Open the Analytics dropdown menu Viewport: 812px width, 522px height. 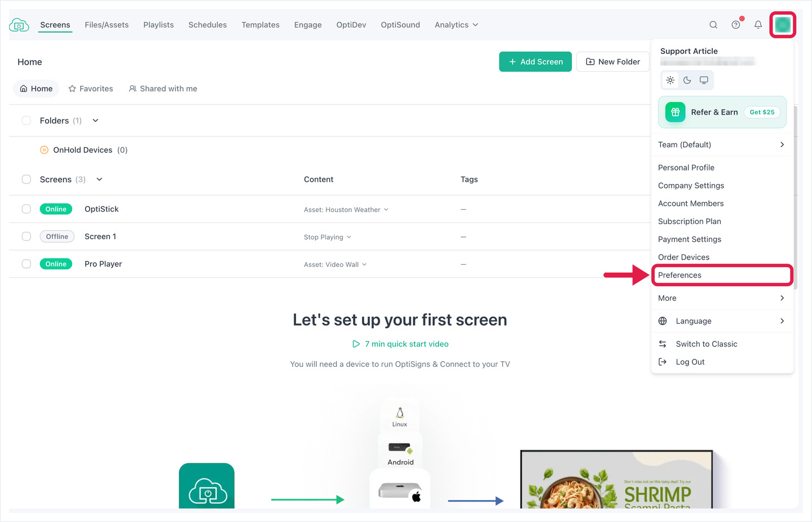coord(456,25)
